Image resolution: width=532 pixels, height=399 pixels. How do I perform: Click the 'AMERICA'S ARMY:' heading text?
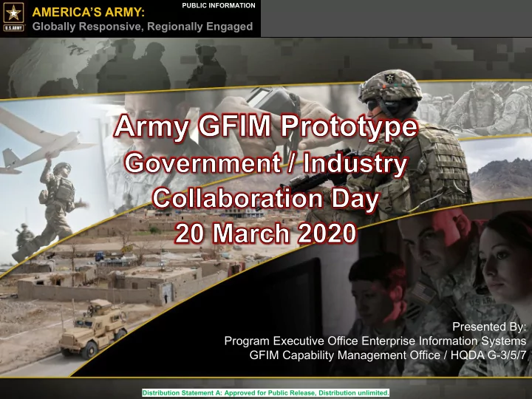[x=88, y=13]
